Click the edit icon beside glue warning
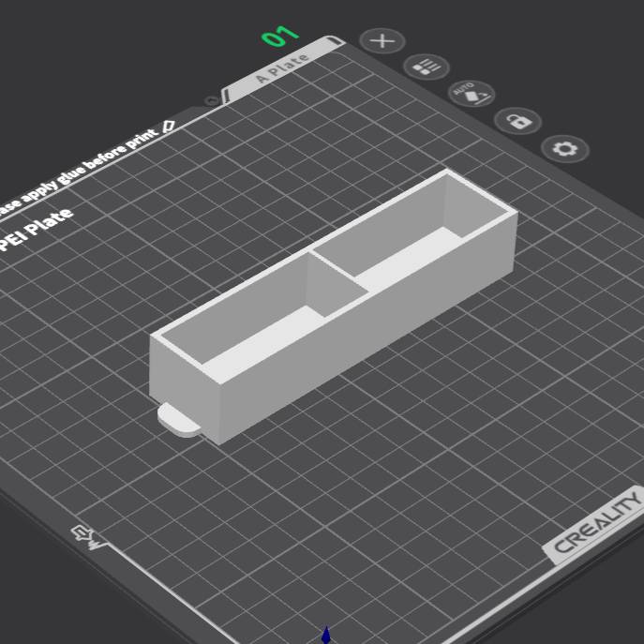The width and height of the screenshot is (644, 644). tap(169, 127)
